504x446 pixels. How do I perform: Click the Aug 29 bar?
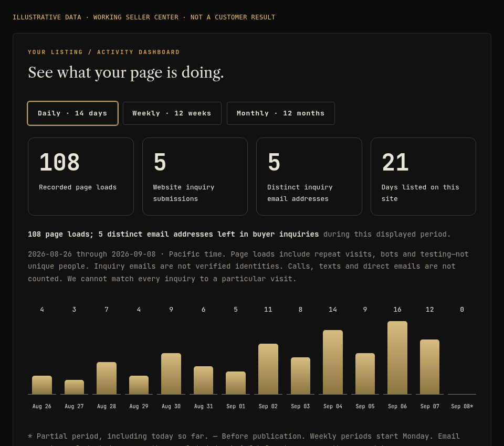[139, 385]
